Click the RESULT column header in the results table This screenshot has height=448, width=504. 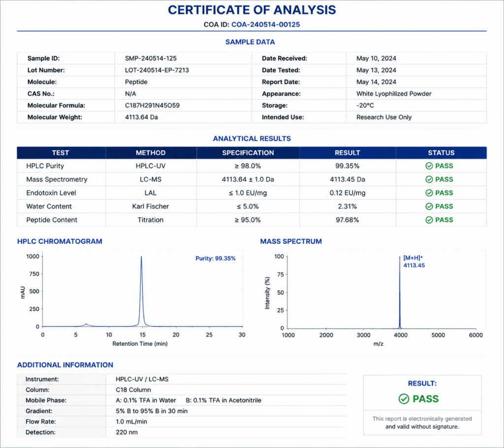pos(347,153)
